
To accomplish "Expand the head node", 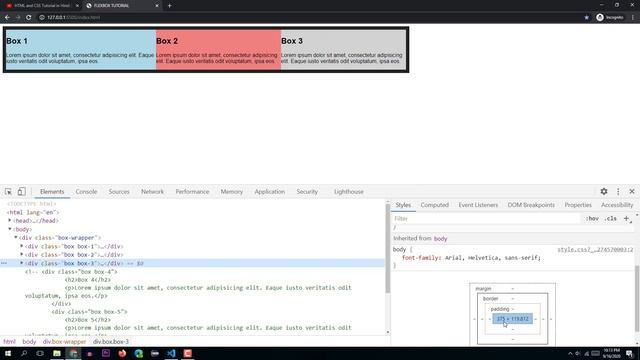I will point(10,220).
